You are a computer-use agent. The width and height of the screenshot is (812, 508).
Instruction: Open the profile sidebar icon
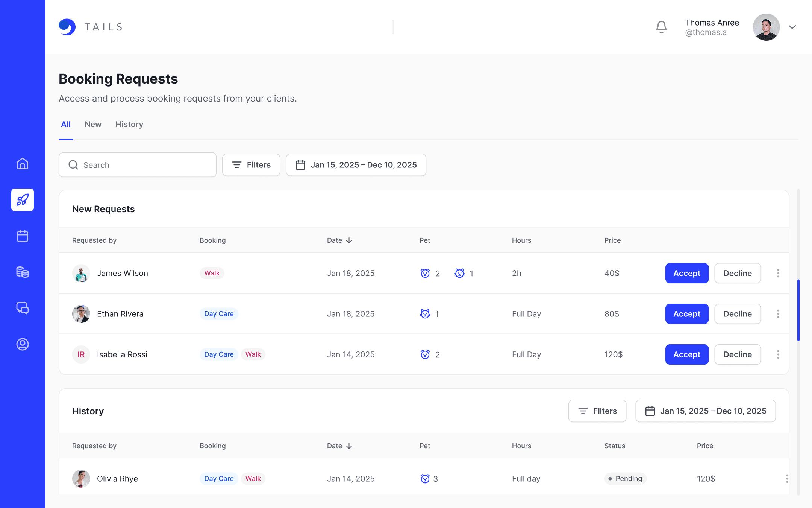tap(23, 344)
